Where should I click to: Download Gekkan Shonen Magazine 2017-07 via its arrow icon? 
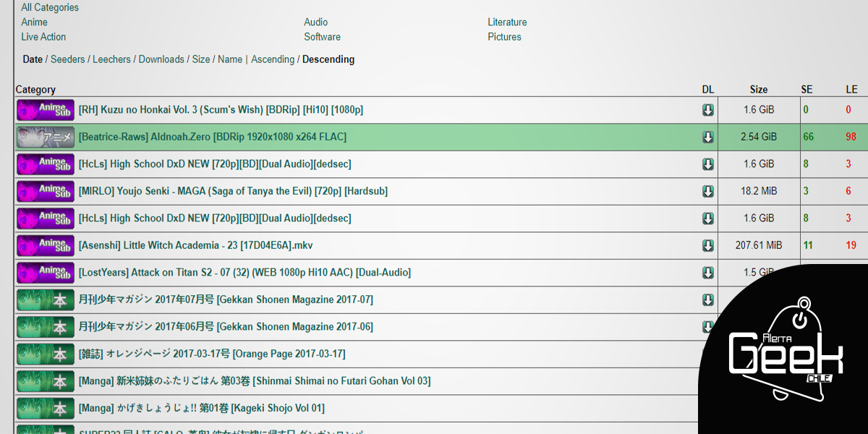(708, 300)
